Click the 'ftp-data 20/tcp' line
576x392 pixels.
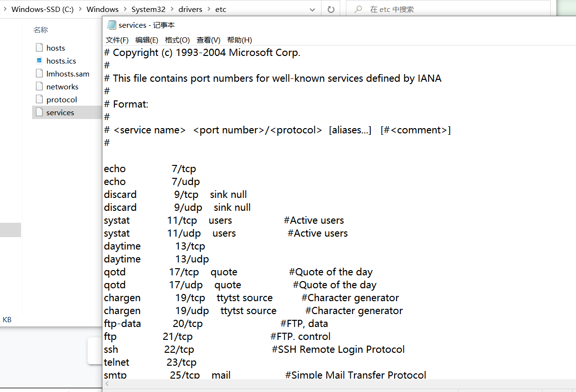(x=216, y=324)
